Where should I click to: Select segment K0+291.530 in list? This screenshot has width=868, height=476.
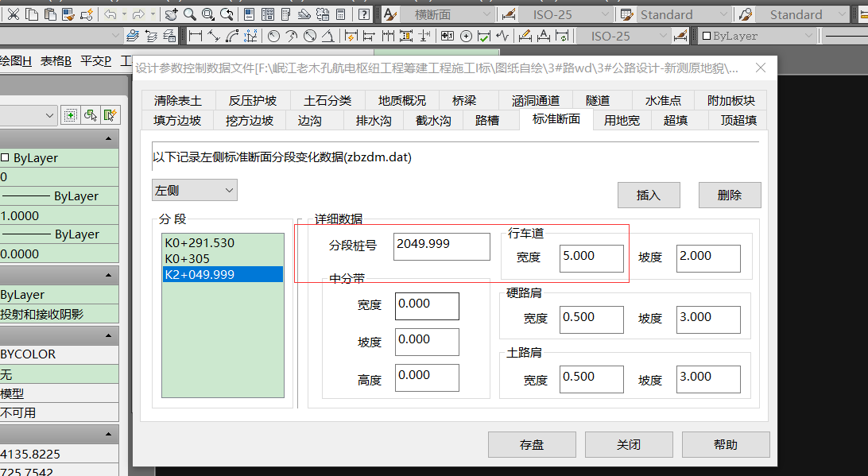(x=200, y=243)
